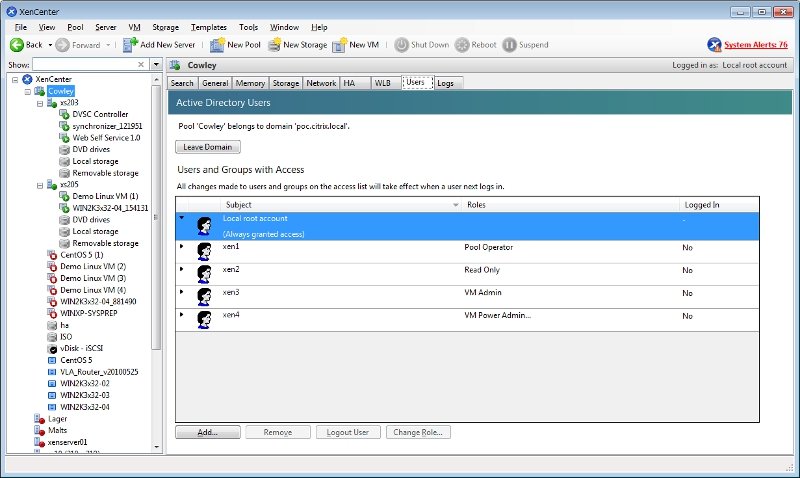Sort by the Subject column header
Screen dimensions: 800x478
pyautogui.click(x=340, y=205)
